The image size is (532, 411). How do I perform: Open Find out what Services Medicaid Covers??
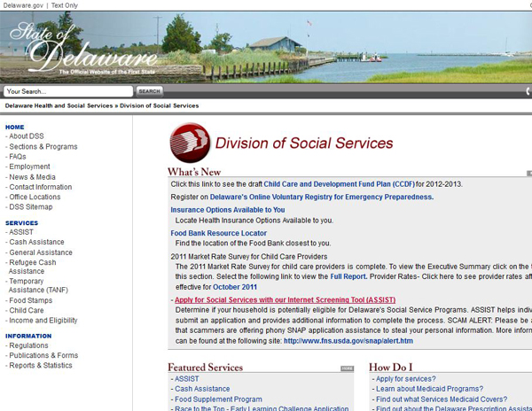442,399
